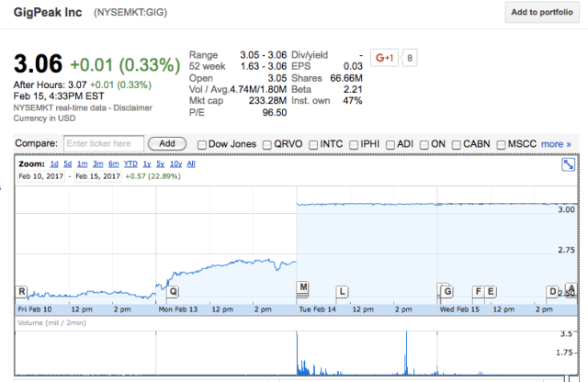The width and height of the screenshot is (588, 382).
Task: Toggle the INTC comparison checkbox
Action: 313,144
